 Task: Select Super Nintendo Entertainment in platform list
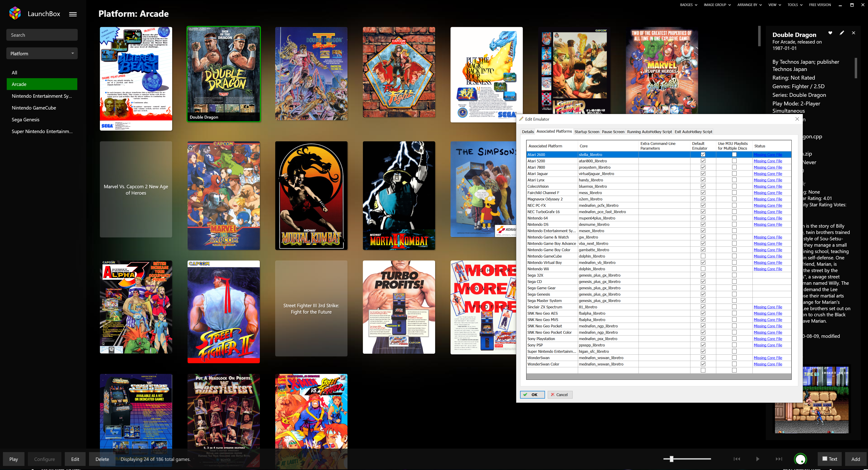tap(42, 131)
